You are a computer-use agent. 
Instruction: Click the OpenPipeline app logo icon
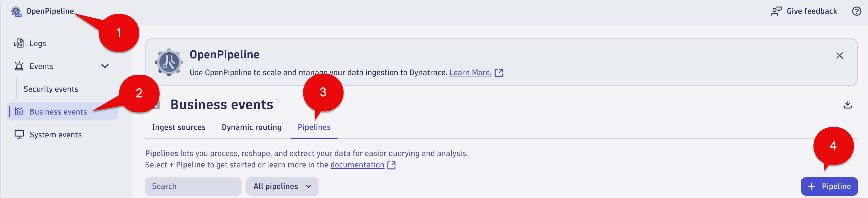(x=16, y=11)
